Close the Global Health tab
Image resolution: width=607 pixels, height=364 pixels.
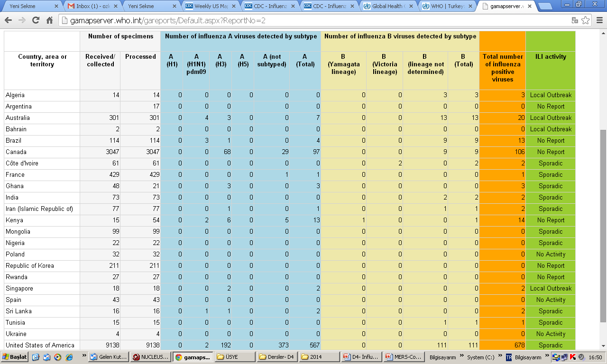(x=411, y=6)
